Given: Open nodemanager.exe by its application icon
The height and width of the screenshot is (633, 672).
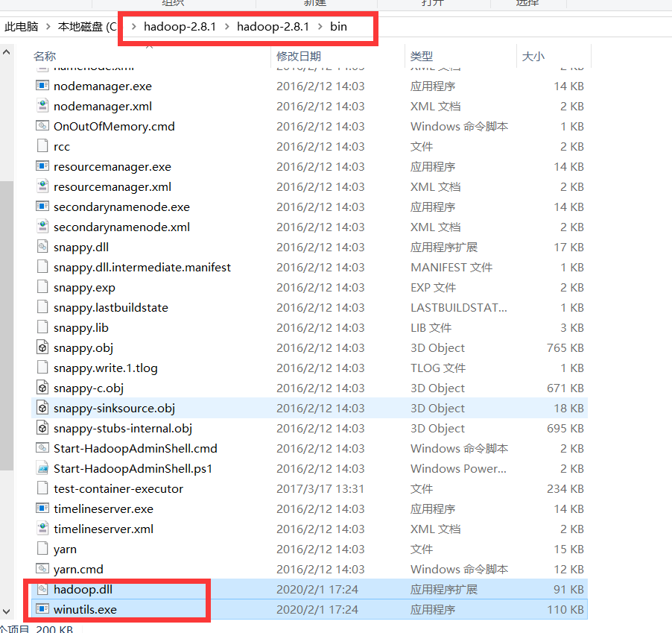Looking at the screenshot, I should point(42,86).
